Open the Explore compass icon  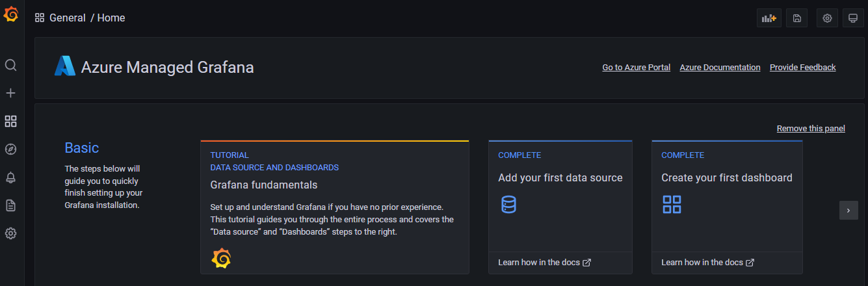pyautogui.click(x=10, y=149)
